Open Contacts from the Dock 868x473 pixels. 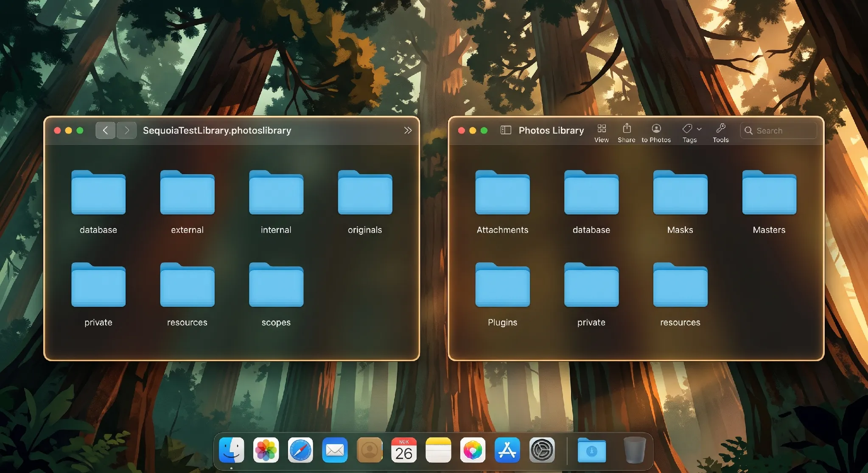point(370,450)
